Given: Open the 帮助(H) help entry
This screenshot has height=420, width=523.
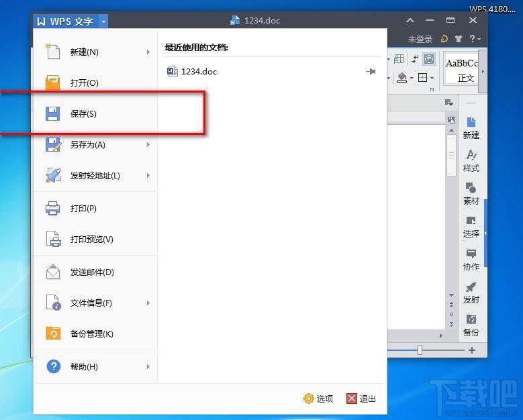Looking at the screenshot, I should click(x=95, y=367).
